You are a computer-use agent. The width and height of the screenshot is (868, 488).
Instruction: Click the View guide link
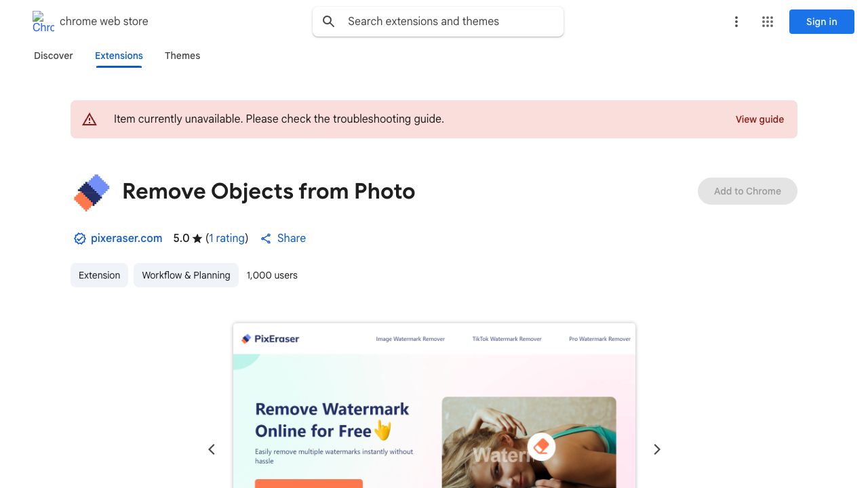point(759,119)
